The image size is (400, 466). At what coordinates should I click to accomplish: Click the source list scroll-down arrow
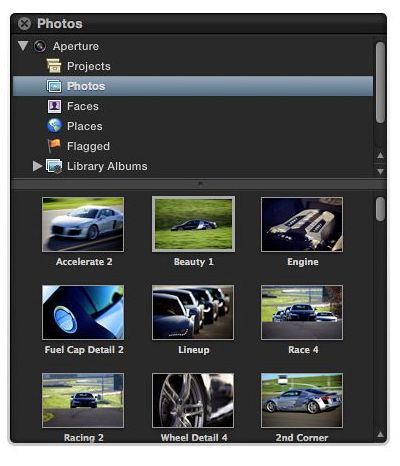(380, 172)
